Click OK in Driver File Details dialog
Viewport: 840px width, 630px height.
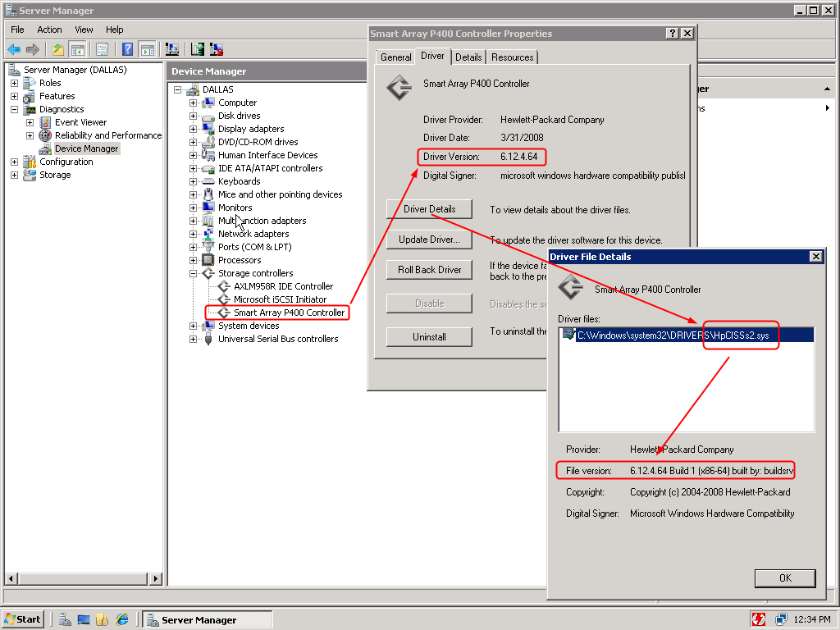(x=785, y=578)
